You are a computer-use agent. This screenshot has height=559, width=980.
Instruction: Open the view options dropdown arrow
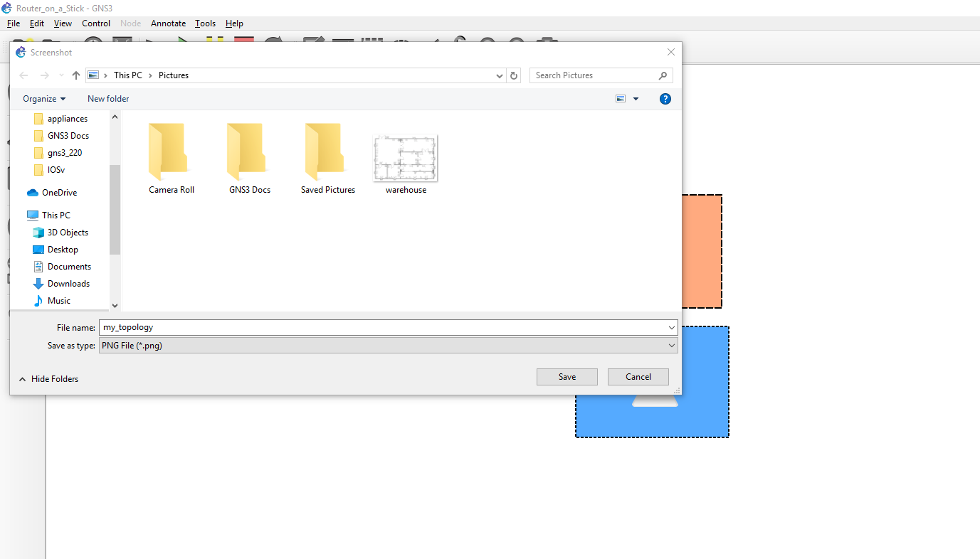tap(636, 99)
